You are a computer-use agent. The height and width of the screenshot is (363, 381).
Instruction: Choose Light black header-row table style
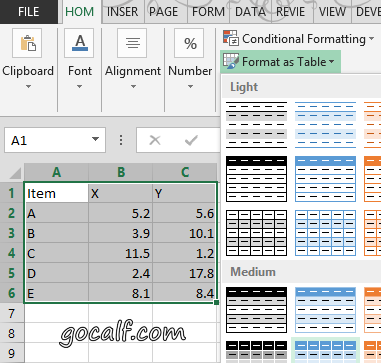(256, 179)
